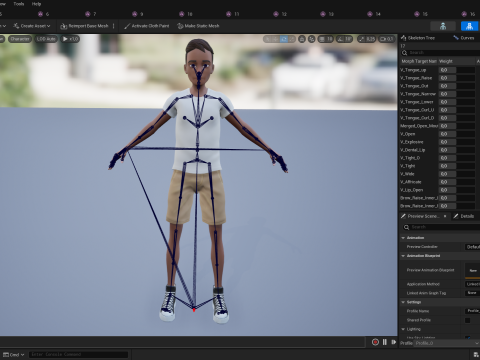
Task: Open the Cmd console type dropdown
Action: [14, 355]
